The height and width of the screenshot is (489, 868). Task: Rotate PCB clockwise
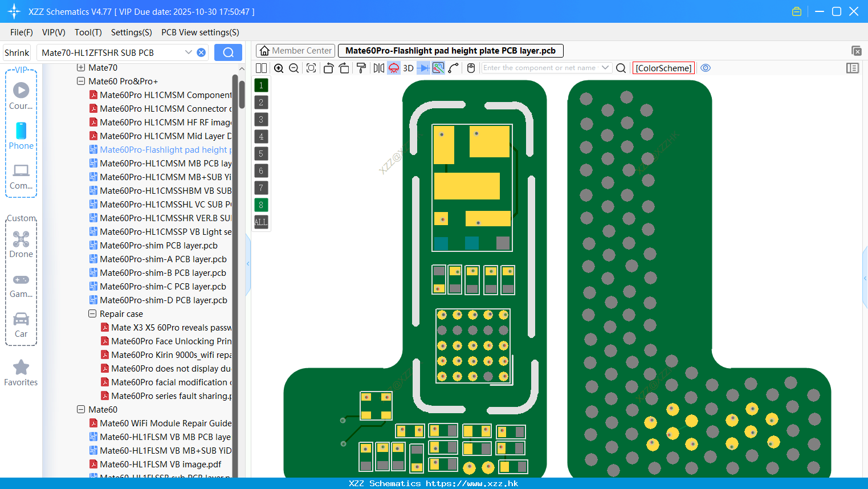click(344, 68)
